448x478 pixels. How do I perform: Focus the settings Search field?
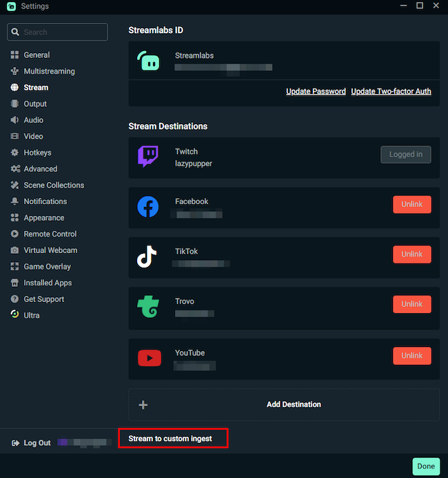pos(57,32)
